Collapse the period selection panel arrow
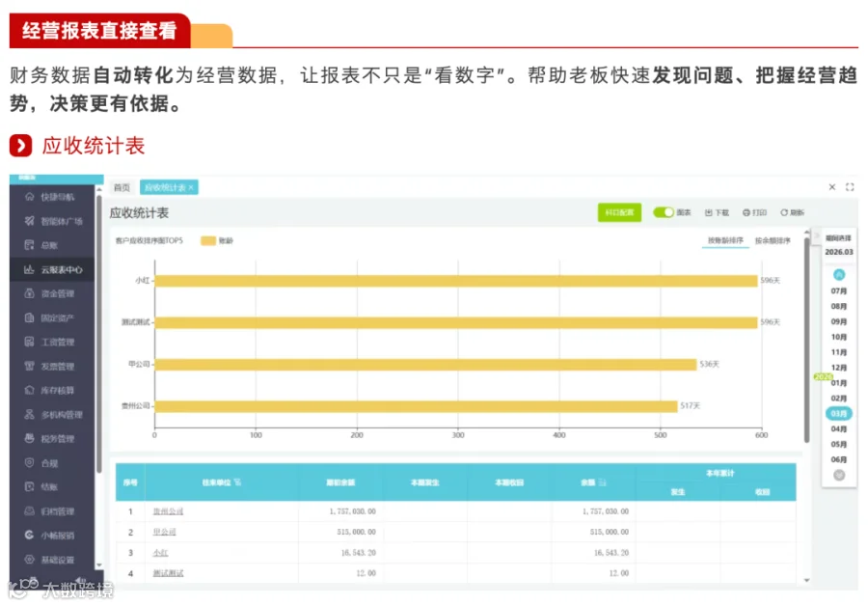The image size is (868, 606). 816,236
